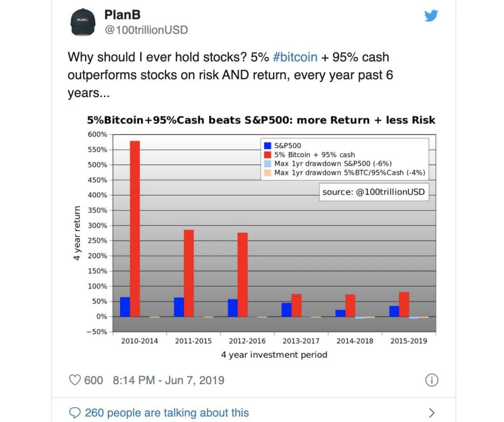Click the Twitter bird logo
This screenshot has width=504, height=422.
click(x=431, y=15)
